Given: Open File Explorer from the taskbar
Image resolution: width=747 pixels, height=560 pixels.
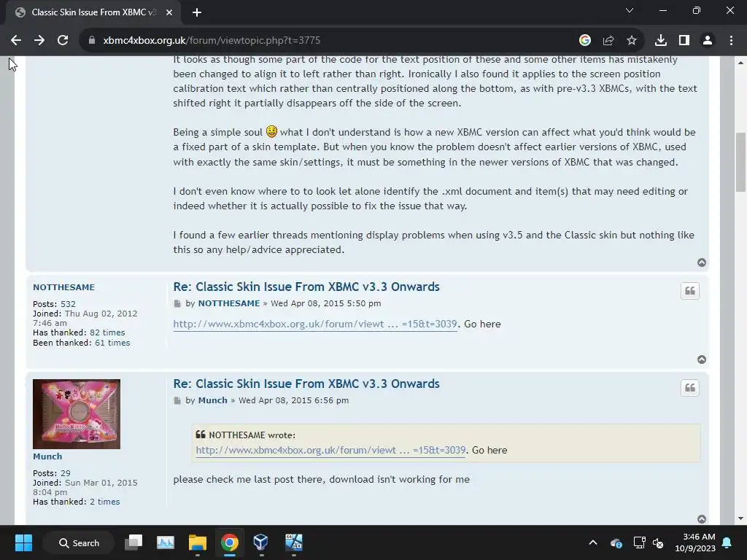Looking at the screenshot, I should click(197, 542).
